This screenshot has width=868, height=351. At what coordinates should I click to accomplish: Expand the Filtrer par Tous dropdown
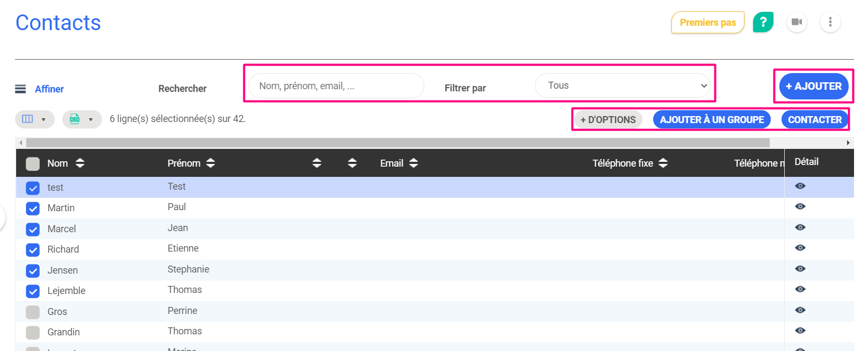(x=623, y=86)
